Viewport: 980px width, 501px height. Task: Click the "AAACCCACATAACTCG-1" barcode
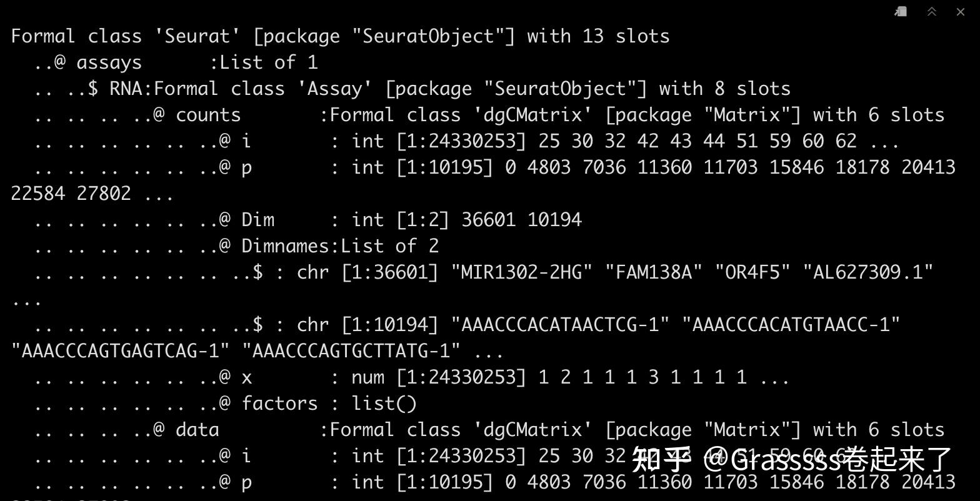[560, 325]
